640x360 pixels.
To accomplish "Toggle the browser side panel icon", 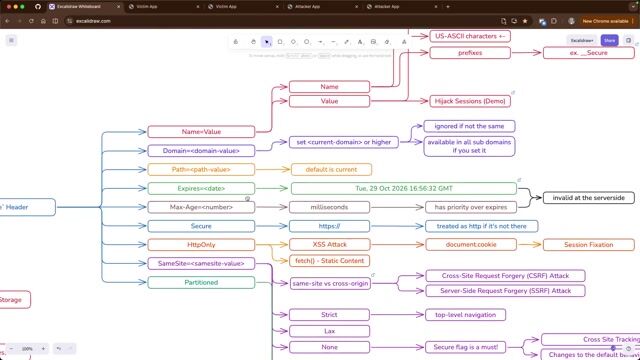I will coord(55,21).
